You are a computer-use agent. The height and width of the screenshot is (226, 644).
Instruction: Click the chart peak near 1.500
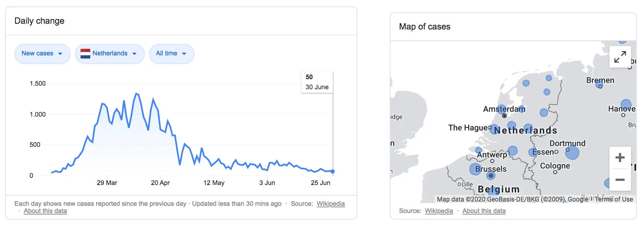pyautogui.click(x=137, y=94)
